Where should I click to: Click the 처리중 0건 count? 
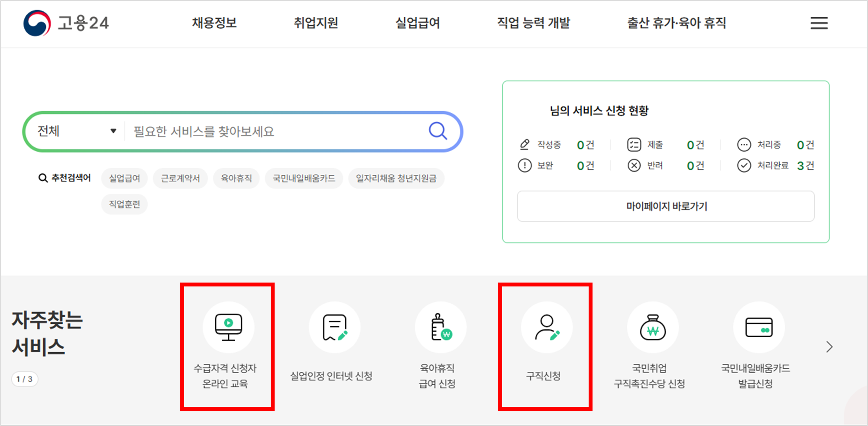click(806, 145)
